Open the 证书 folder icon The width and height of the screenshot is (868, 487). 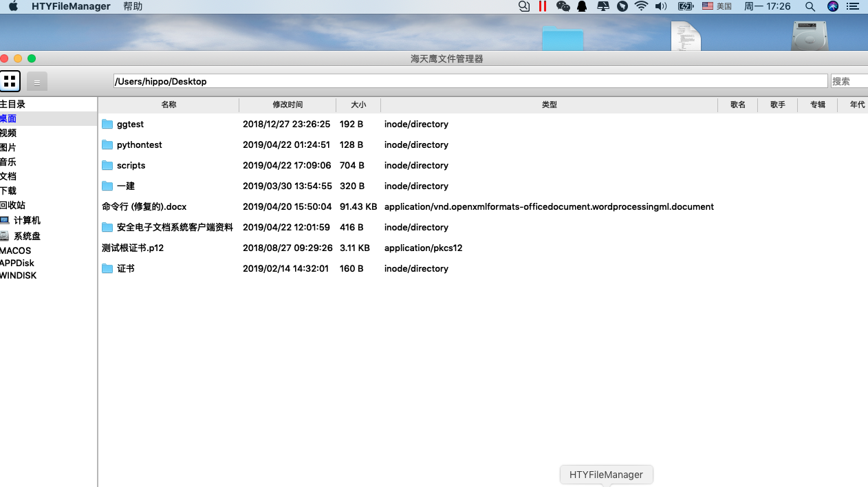point(108,268)
